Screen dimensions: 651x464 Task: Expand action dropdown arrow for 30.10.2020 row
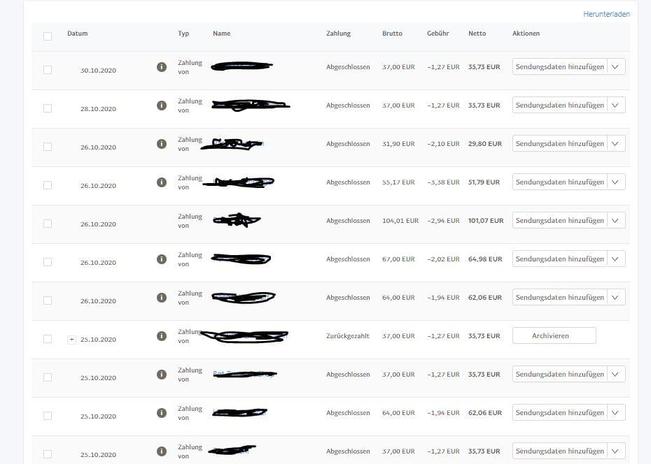[x=616, y=67]
